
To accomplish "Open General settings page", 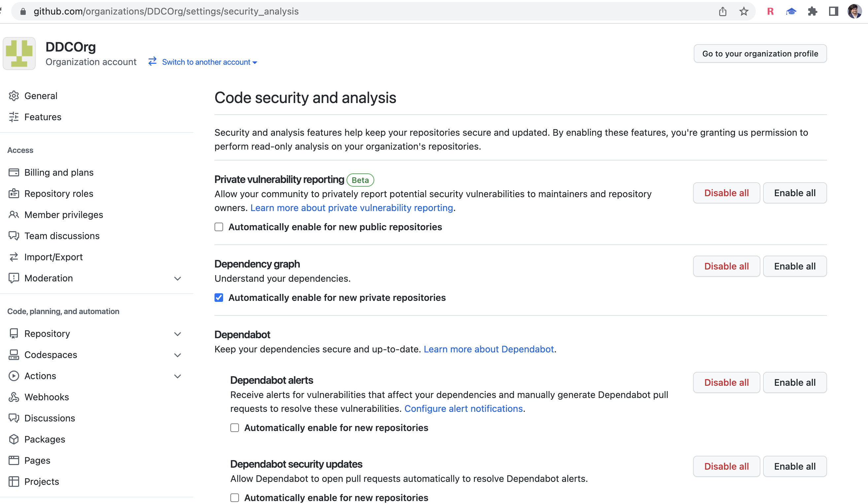I will (41, 96).
